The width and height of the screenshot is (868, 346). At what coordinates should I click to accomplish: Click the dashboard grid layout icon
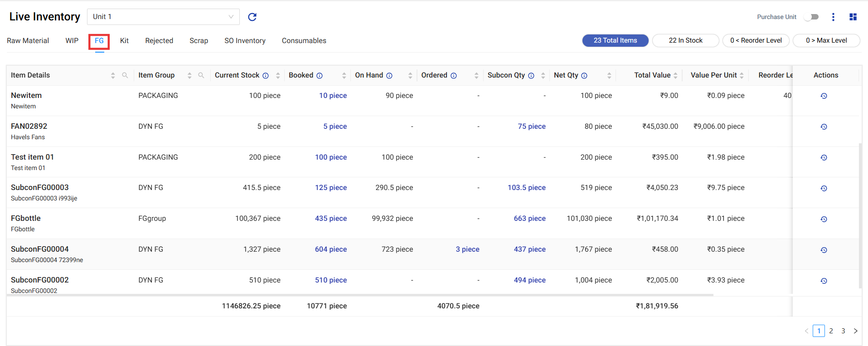(x=853, y=17)
